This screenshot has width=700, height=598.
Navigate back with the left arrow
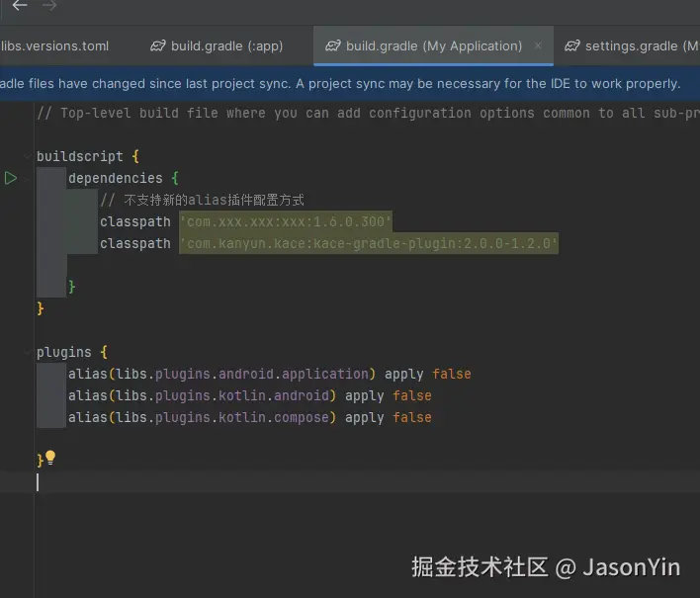20,5
